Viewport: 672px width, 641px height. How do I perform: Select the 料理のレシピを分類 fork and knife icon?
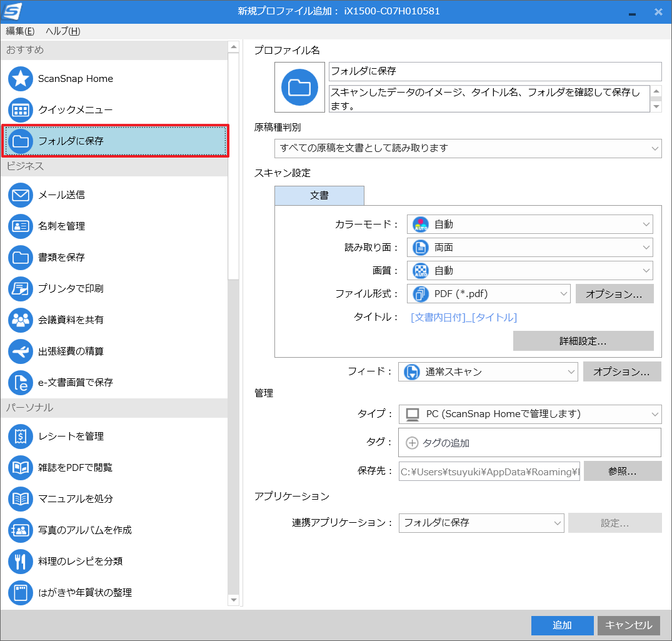tap(20, 561)
